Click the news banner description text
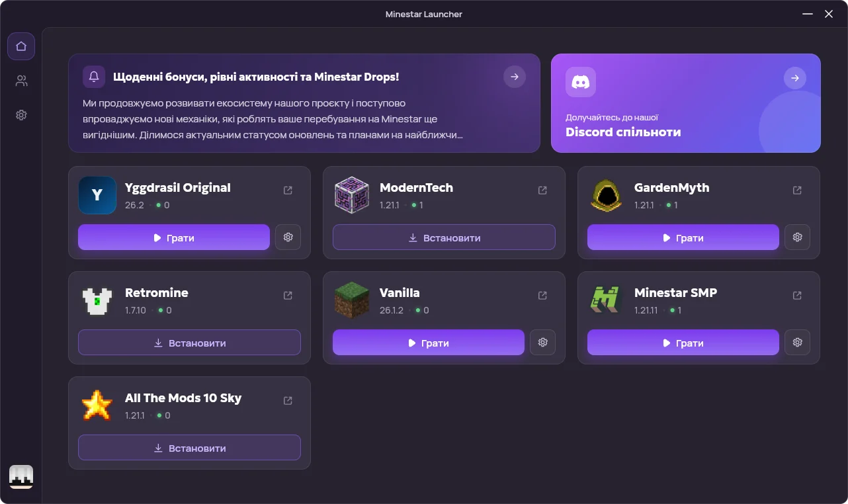The height and width of the screenshot is (504, 848). [x=273, y=119]
